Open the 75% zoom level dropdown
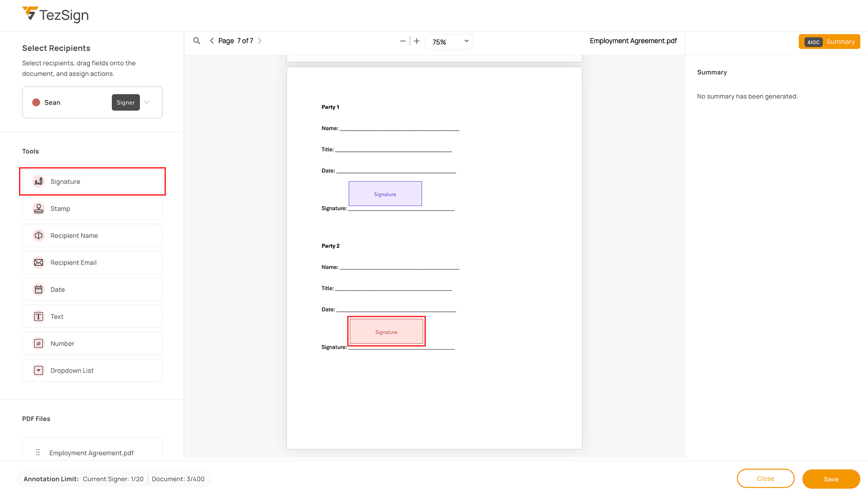The height and width of the screenshot is (497, 868). 449,42
